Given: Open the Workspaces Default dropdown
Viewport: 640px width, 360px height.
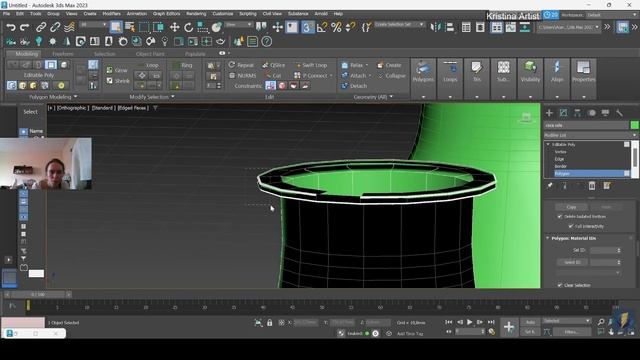Looking at the screenshot, I should [x=612, y=15].
